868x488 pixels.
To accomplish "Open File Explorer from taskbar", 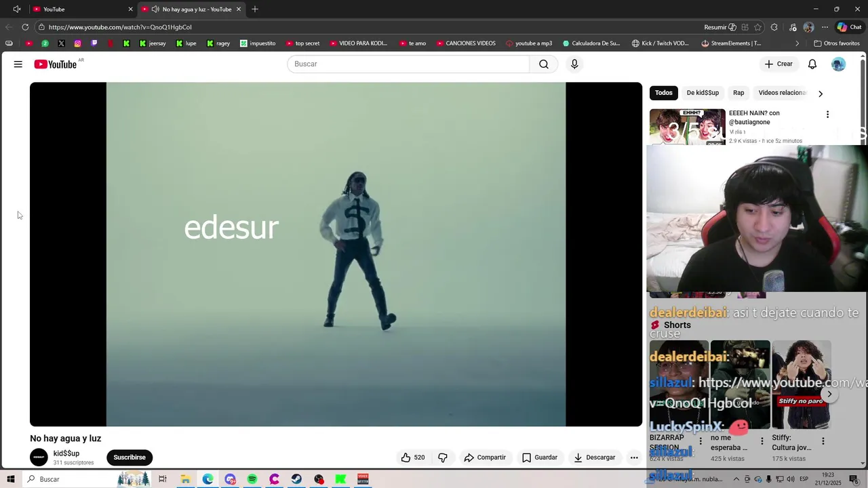I will pyautogui.click(x=185, y=479).
